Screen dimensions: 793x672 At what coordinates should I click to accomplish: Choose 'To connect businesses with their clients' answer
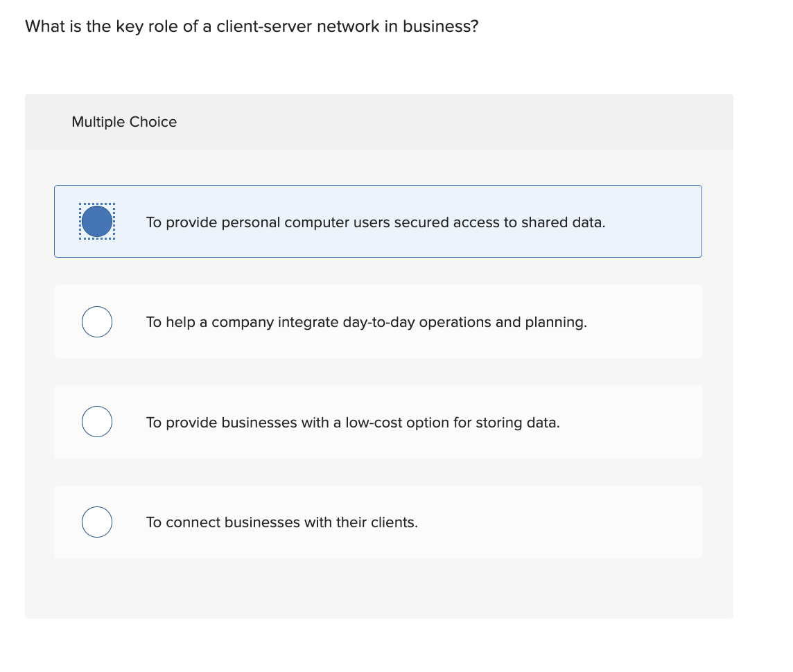click(280, 522)
